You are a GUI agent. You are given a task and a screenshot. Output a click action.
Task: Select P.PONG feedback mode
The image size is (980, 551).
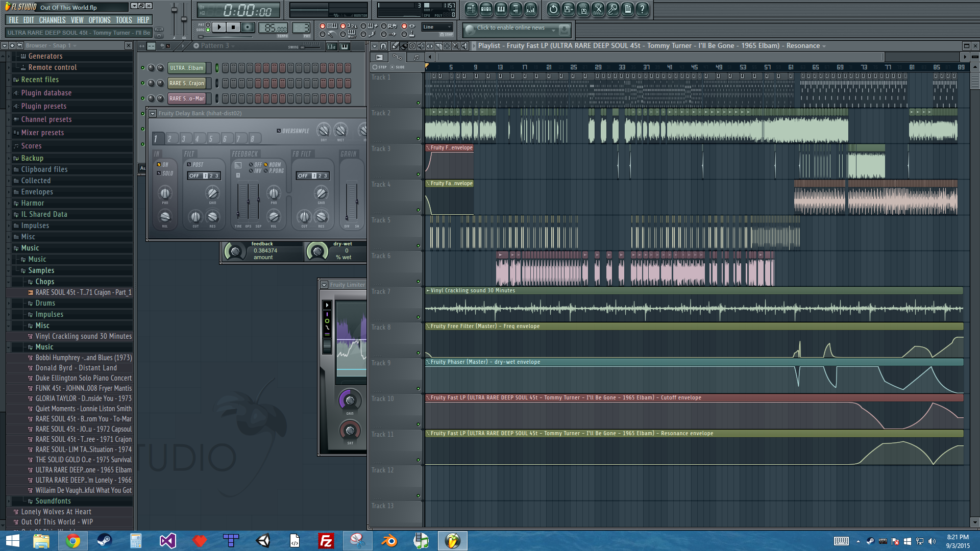point(266,171)
